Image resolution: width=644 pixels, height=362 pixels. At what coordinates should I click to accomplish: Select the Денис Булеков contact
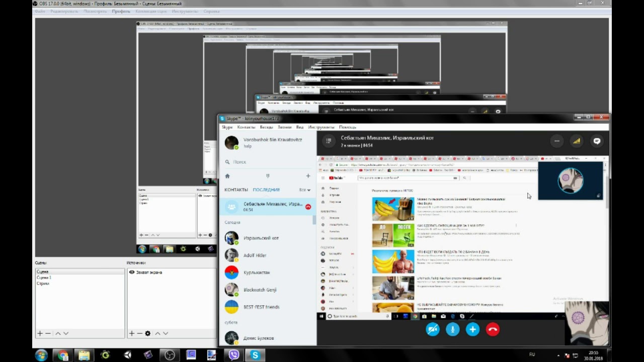click(x=267, y=338)
